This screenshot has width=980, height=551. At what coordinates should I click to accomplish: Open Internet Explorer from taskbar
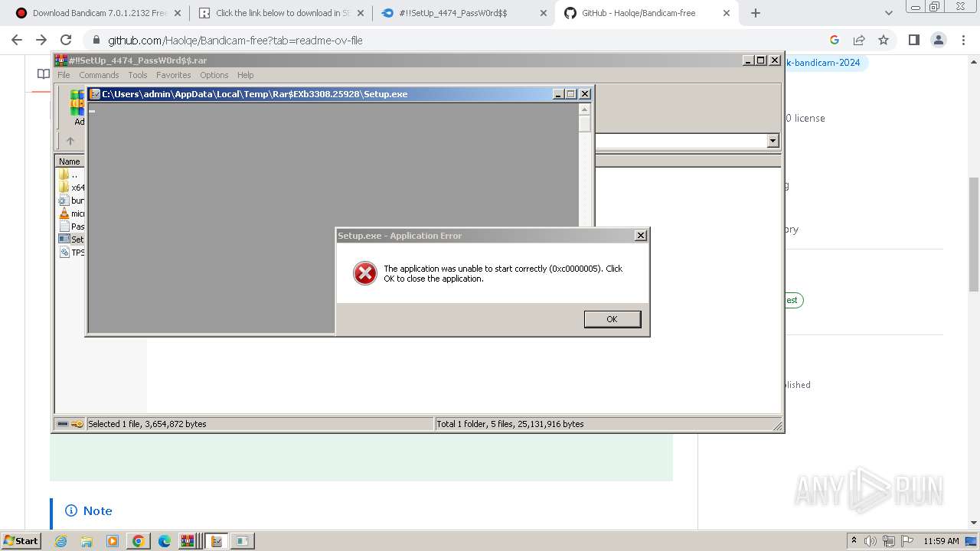[60, 541]
